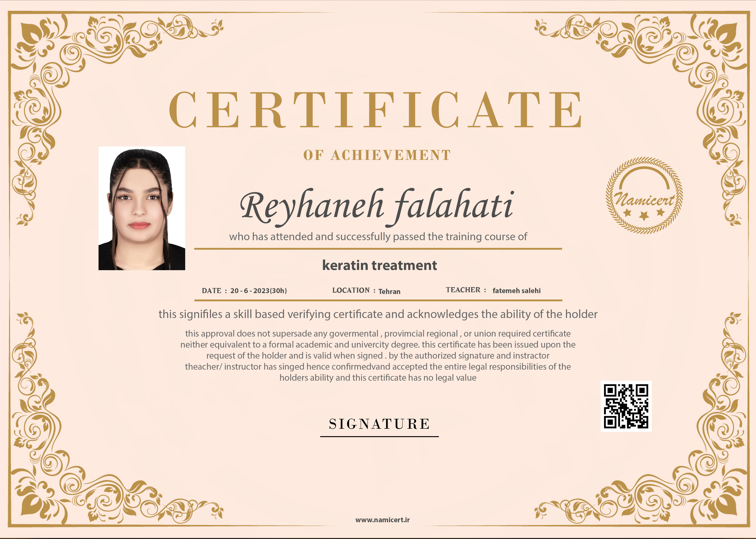Click the large CERTIFICATE heading
Image resolution: width=756 pixels, height=539 pixels.
point(376,110)
